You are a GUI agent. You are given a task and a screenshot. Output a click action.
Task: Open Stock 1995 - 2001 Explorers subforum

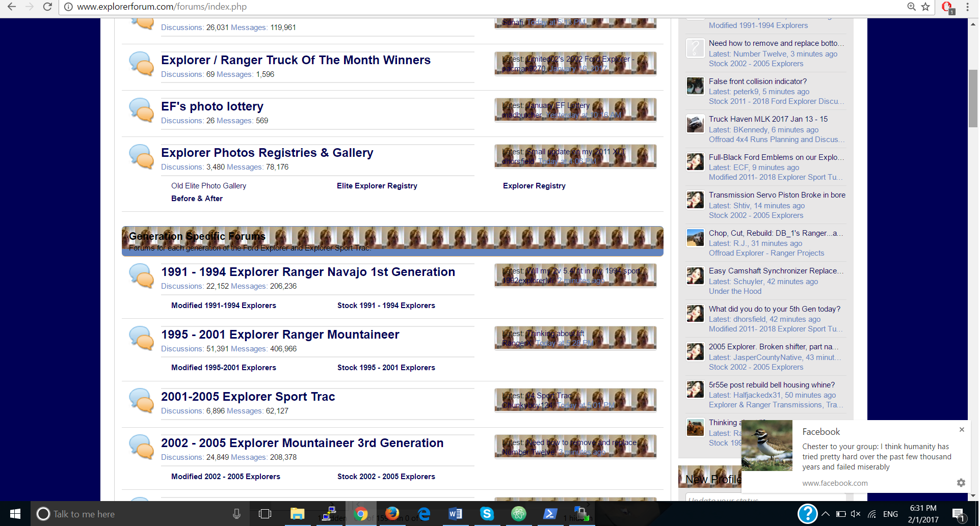point(386,368)
